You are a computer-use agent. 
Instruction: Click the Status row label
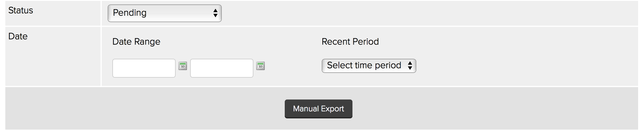(21, 11)
